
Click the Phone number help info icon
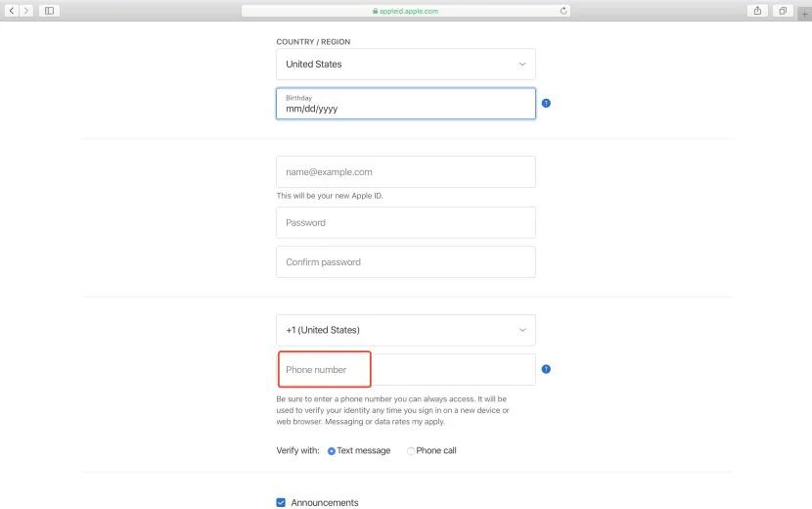546,369
